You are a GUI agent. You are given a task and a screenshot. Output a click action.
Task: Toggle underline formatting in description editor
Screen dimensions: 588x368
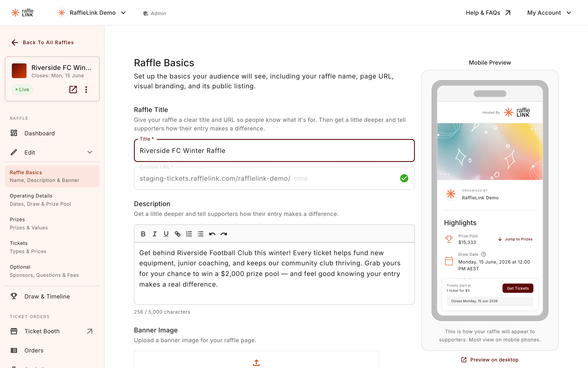point(166,234)
